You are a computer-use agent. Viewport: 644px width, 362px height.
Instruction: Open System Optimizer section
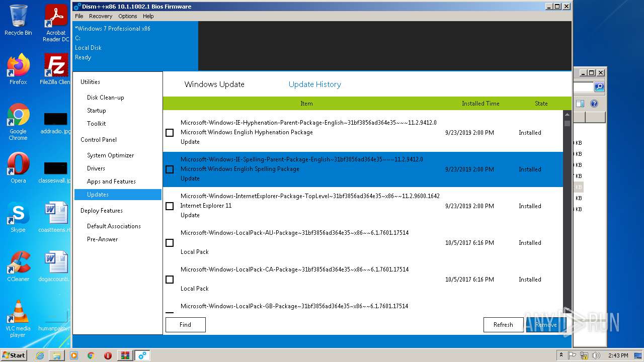[x=110, y=155]
